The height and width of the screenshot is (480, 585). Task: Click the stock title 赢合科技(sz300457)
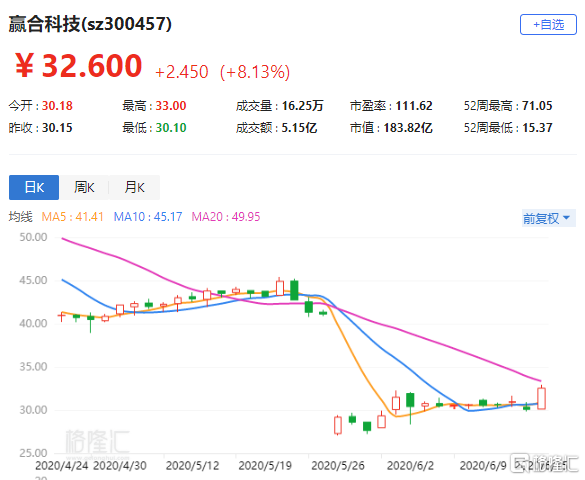click(x=90, y=24)
